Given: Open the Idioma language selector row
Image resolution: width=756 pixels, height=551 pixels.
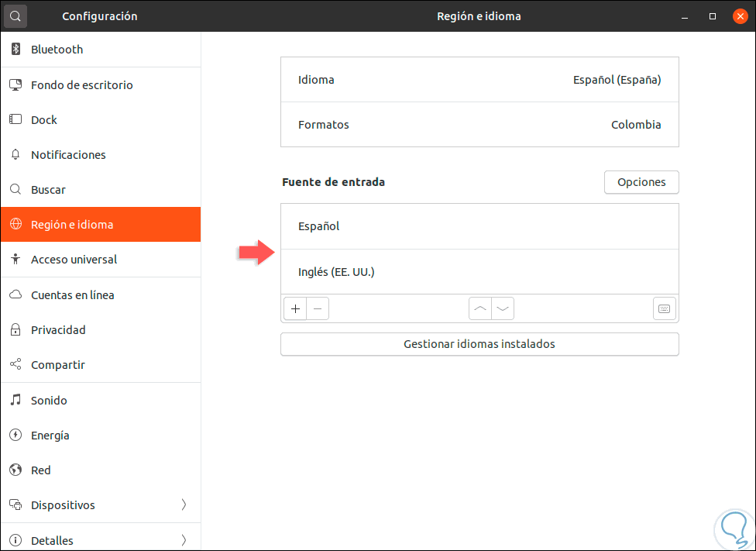Looking at the screenshot, I should (x=479, y=80).
